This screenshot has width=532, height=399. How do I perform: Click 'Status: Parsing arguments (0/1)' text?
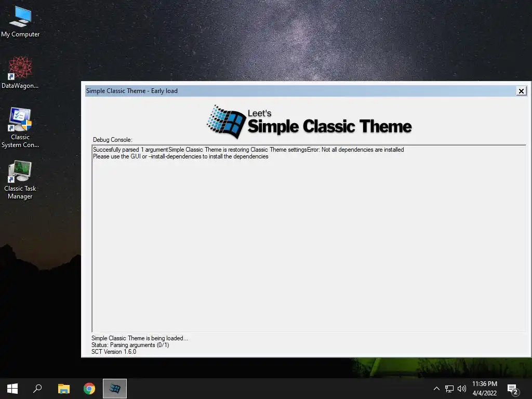pos(130,345)
